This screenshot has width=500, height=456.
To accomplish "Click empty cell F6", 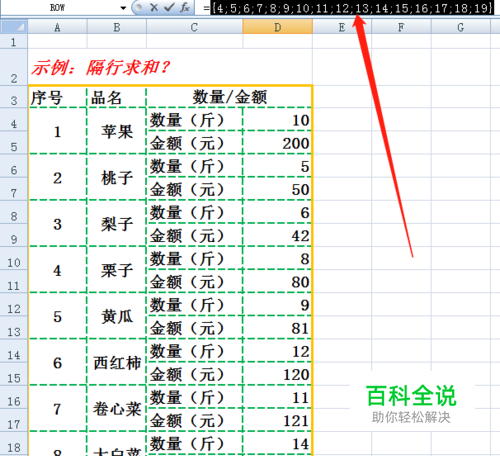I will [x=401, y=166].
